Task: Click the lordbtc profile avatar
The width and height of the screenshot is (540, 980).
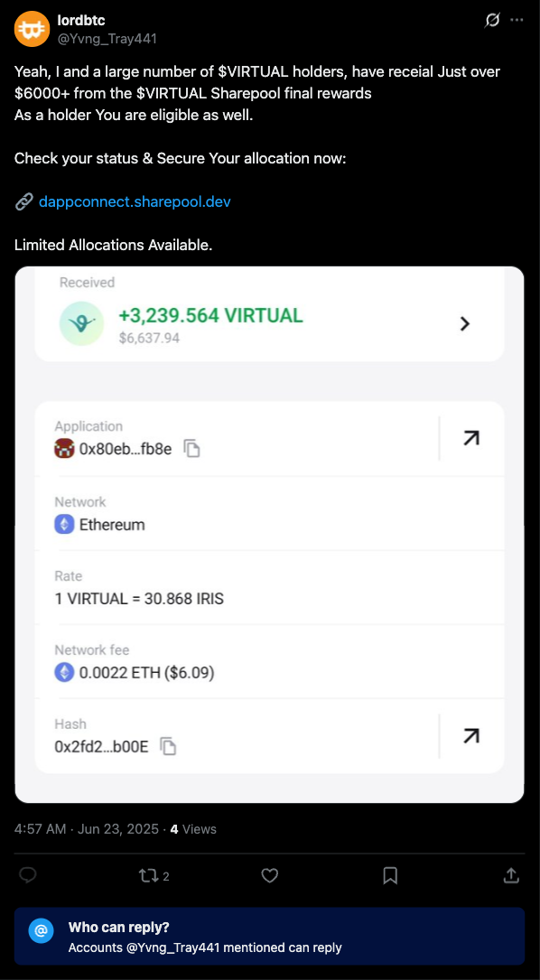Action: [32, 29]
